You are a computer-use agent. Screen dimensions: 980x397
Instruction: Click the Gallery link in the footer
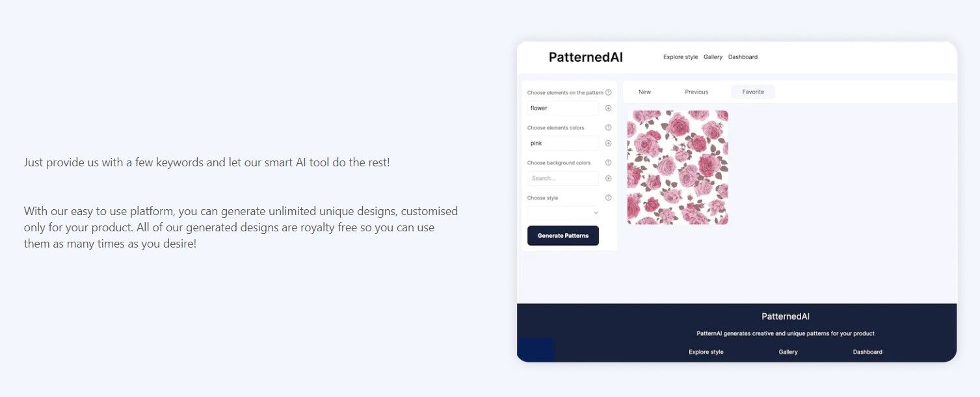click(x=788, y=352)
